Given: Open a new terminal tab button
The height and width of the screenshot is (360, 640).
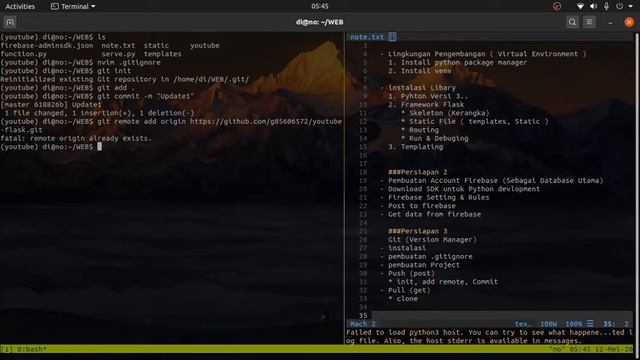Looking at the screenshot, I should (x=10, y=22).
